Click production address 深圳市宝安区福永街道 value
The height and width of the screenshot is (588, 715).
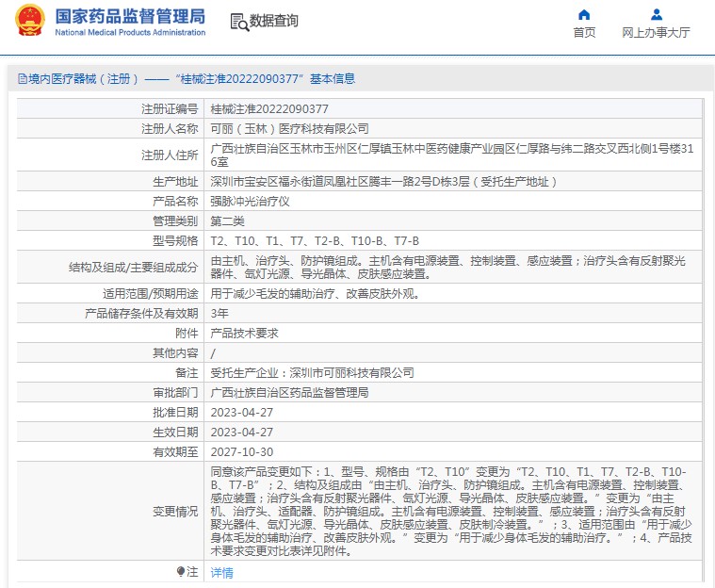(x=383, y=182)
